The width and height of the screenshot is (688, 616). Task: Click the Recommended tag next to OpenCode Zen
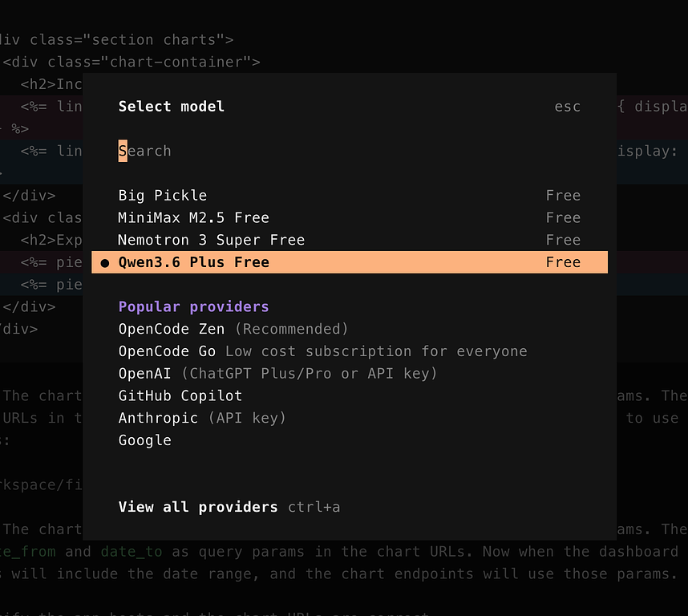(291, 329)
